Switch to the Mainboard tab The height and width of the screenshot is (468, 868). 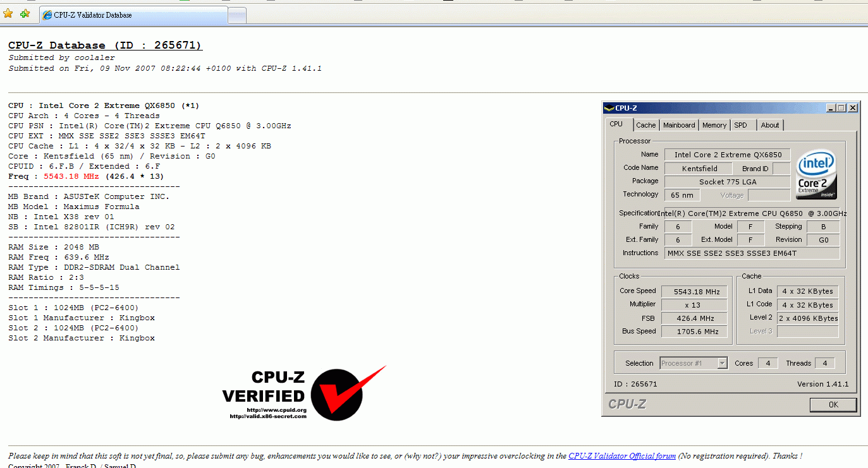679,125
